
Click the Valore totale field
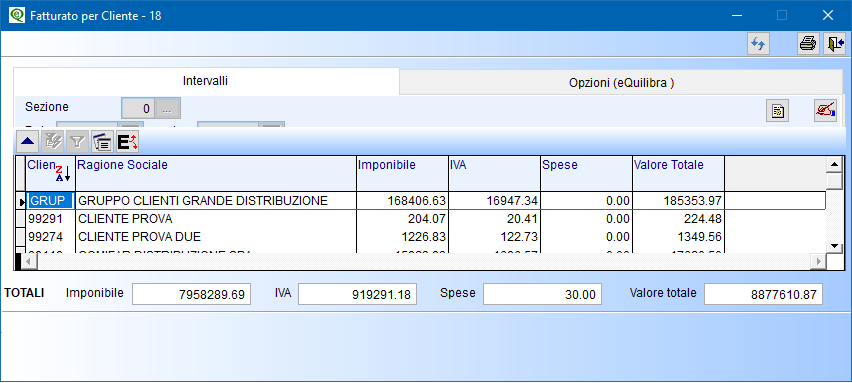click(763, 294)
